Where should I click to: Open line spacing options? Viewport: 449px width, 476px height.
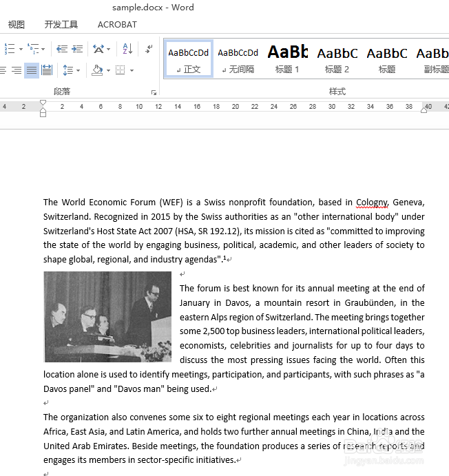point(67,70)
